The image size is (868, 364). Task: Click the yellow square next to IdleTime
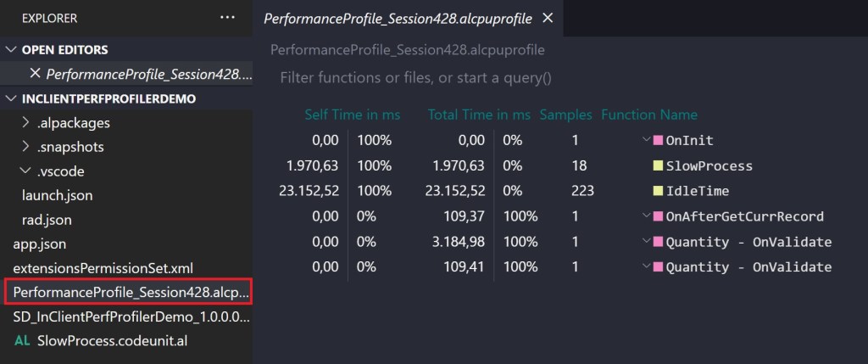tap(656, 191)
